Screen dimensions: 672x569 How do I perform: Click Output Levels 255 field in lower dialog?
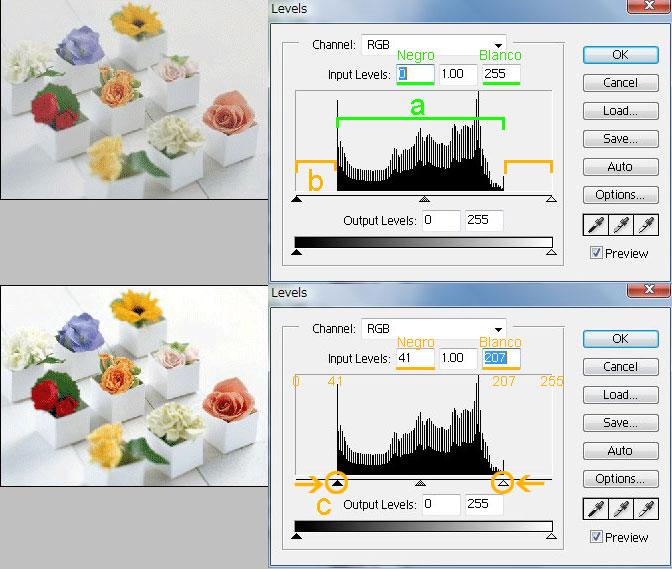(484, 504)
